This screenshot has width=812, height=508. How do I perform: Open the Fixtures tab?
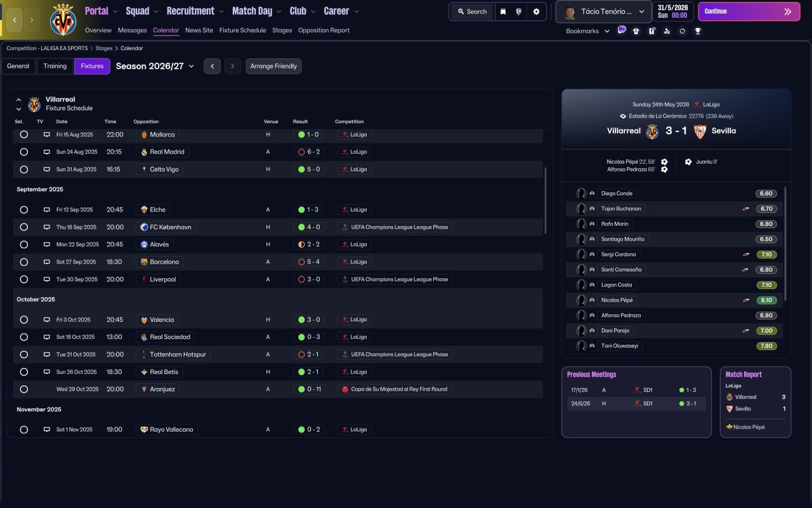92,66
